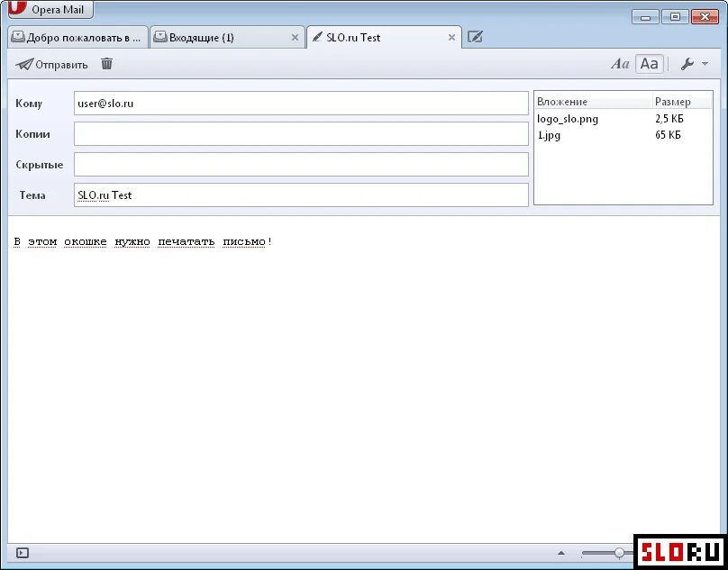Image resolution: width=728 pixels, height=570 pixels.
Task: Switch to the Входящие (1) tab
Action: click(x=227, y=38)
